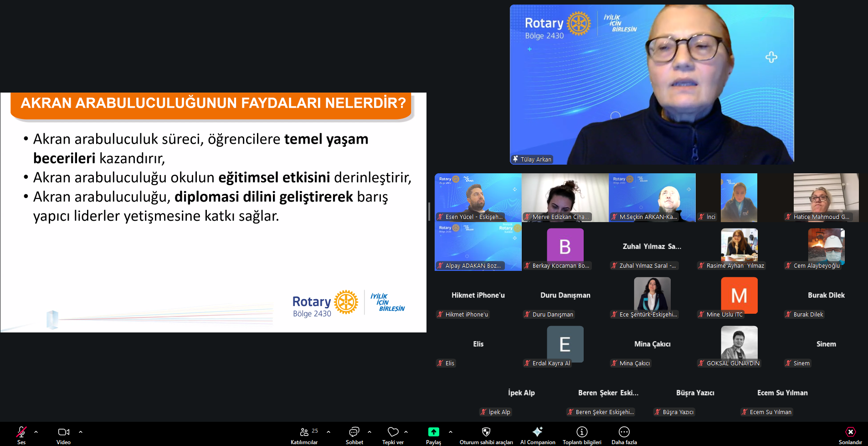Click the green Paylaş share screen icon
This screenshot has width=868, height=446.
[433, 432]
